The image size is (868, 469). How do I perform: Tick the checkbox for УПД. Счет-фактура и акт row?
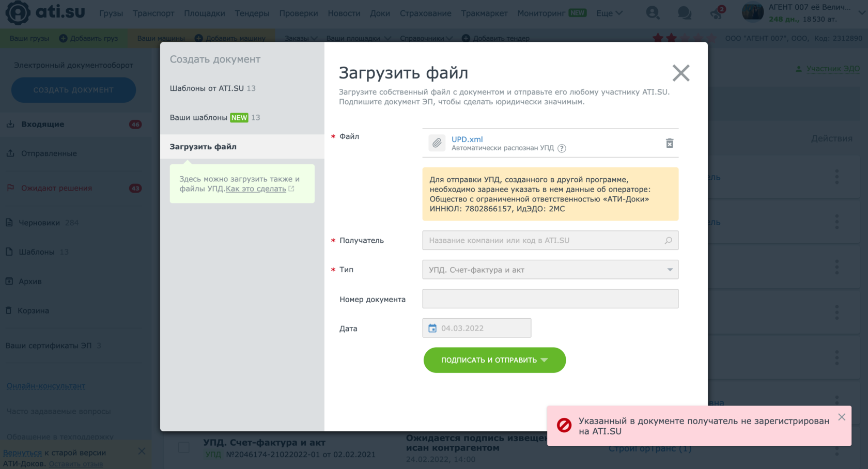[x=184, y=447]
